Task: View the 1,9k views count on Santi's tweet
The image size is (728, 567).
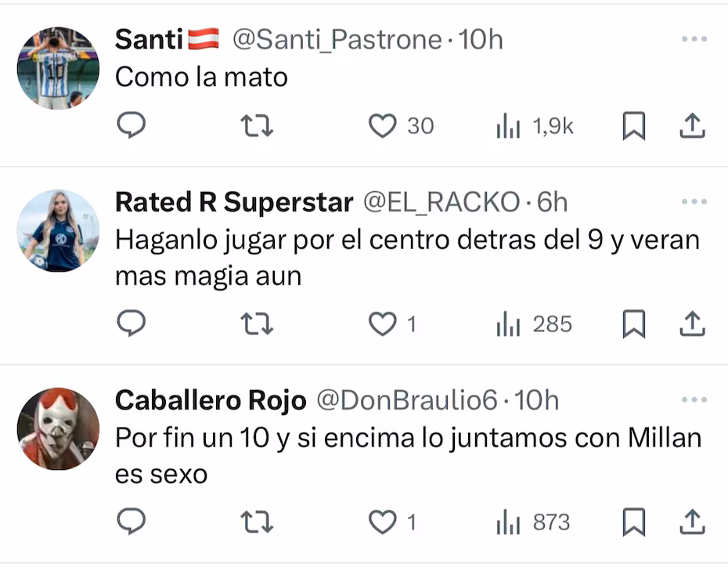Action: click(535, 126)
